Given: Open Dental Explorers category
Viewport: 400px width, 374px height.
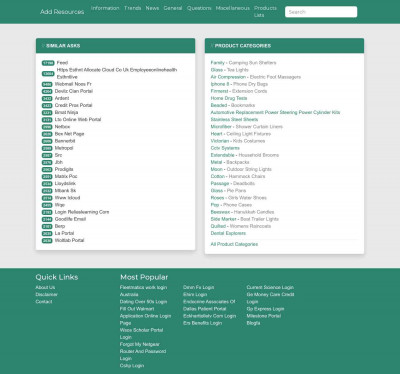Looking at the screenshot, I should point(228,233).
